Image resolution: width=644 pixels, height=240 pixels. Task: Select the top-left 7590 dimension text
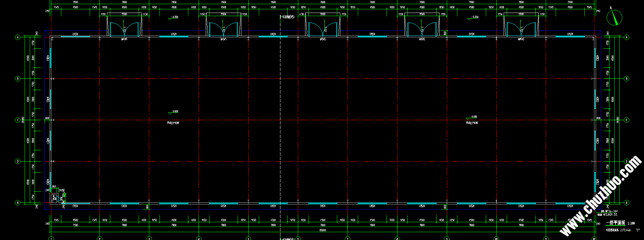pos(75,2)
